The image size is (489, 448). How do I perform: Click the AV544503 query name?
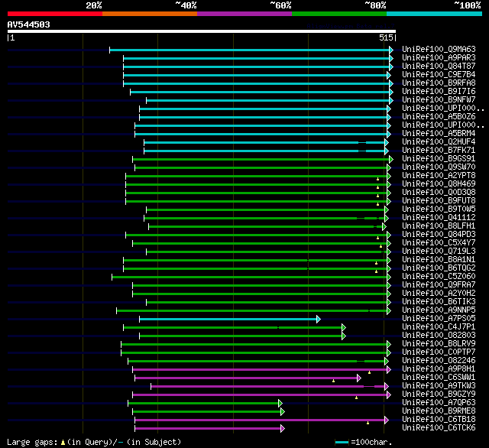point(29,24)
